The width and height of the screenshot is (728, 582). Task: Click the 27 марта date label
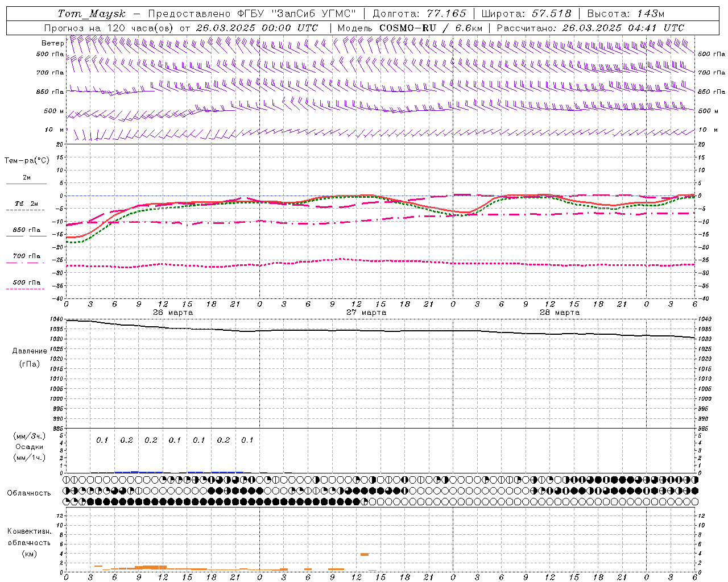tap(366, 313)
